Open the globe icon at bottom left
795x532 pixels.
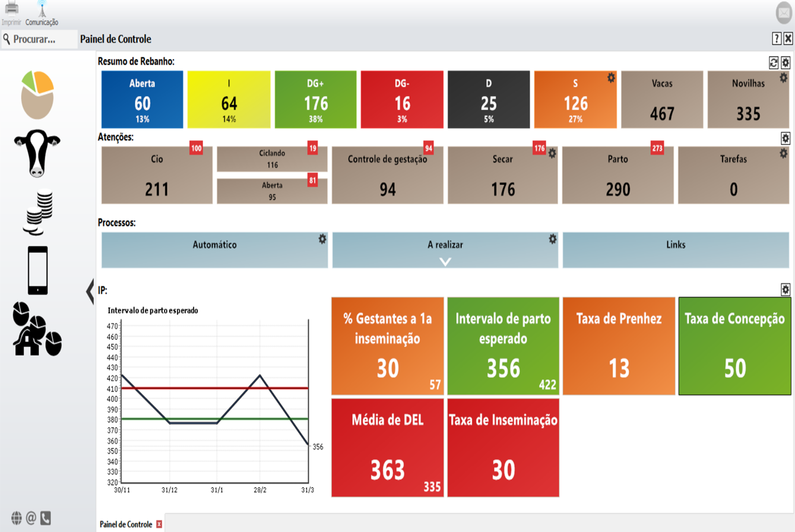pyautogui.click(x=16, y=518)
